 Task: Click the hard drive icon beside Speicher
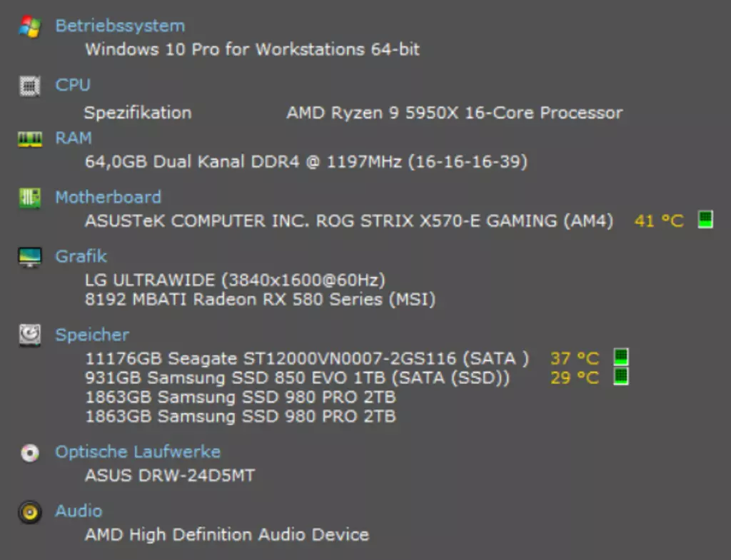[x=30, y=335]
